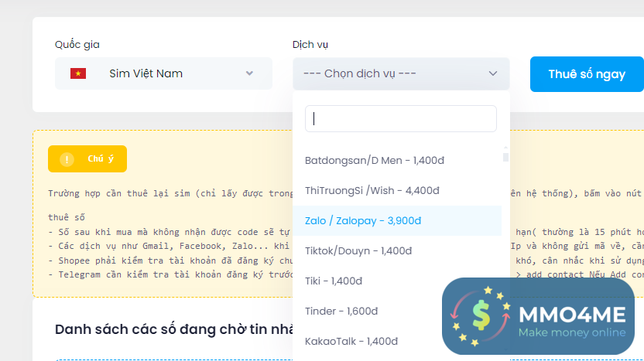This screenshot has width=644, height=361.
Task: Click the chevron arrow of service dropdown
Action: (x=493, y=74)
